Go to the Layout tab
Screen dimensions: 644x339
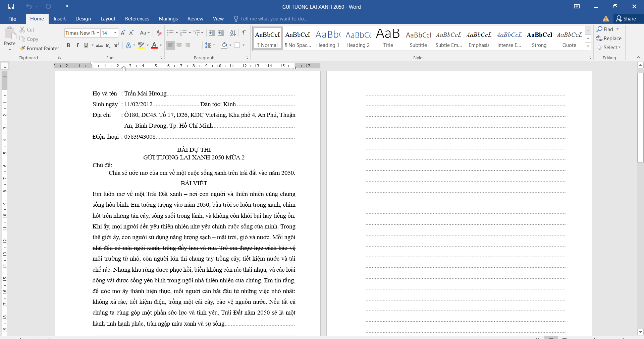point(108,19)
